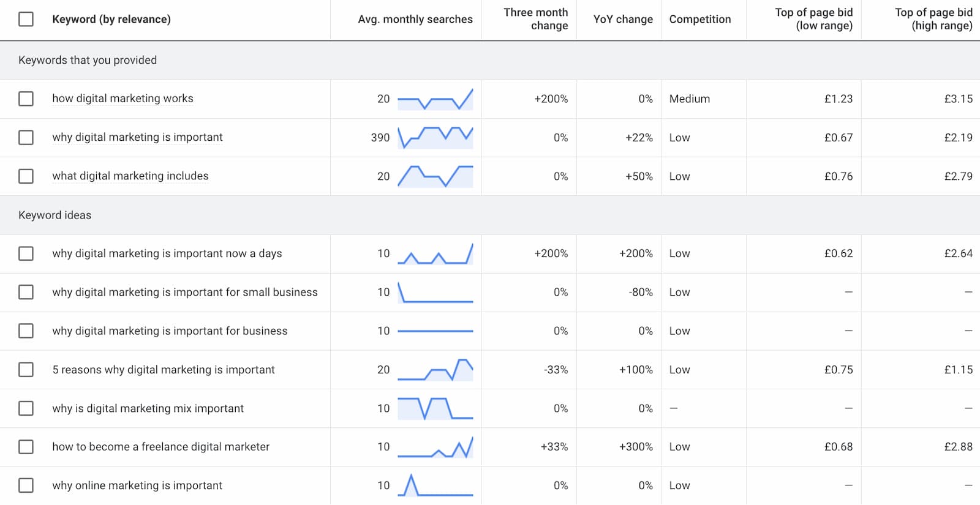Open keyword 'why digital marketing is important'

point(137,138)
